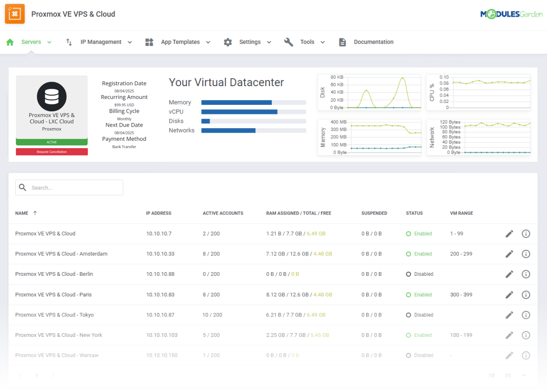Show info for the Paris server

[x=526, y=294]
